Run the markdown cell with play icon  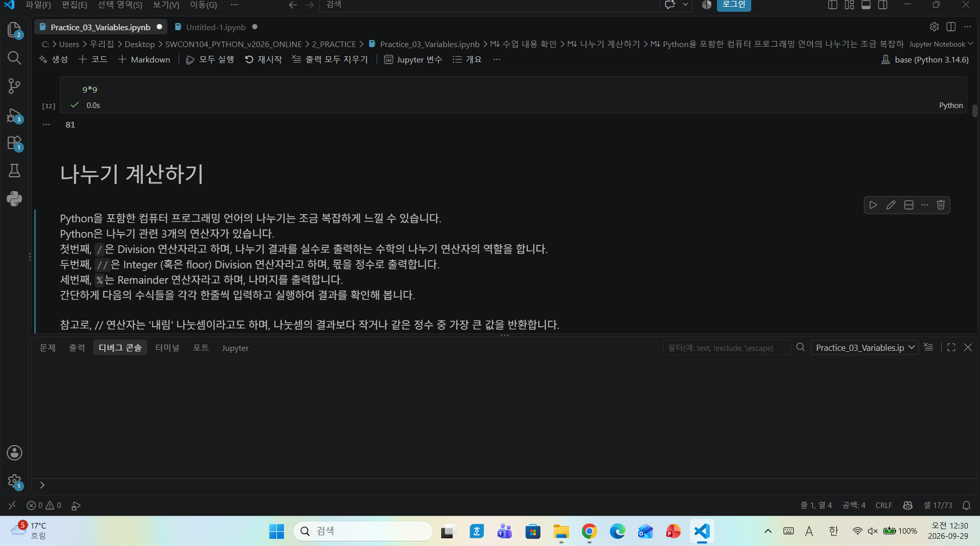(873, 205)
